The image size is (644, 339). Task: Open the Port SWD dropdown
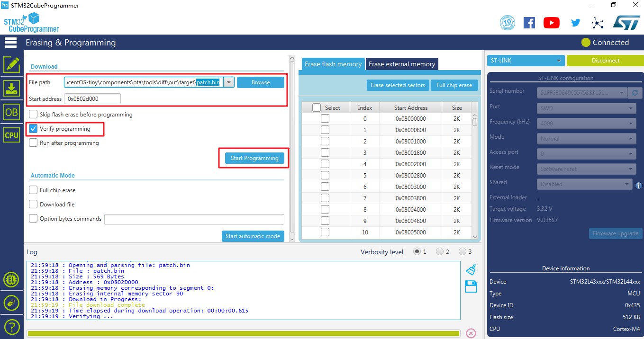[586, 108]
